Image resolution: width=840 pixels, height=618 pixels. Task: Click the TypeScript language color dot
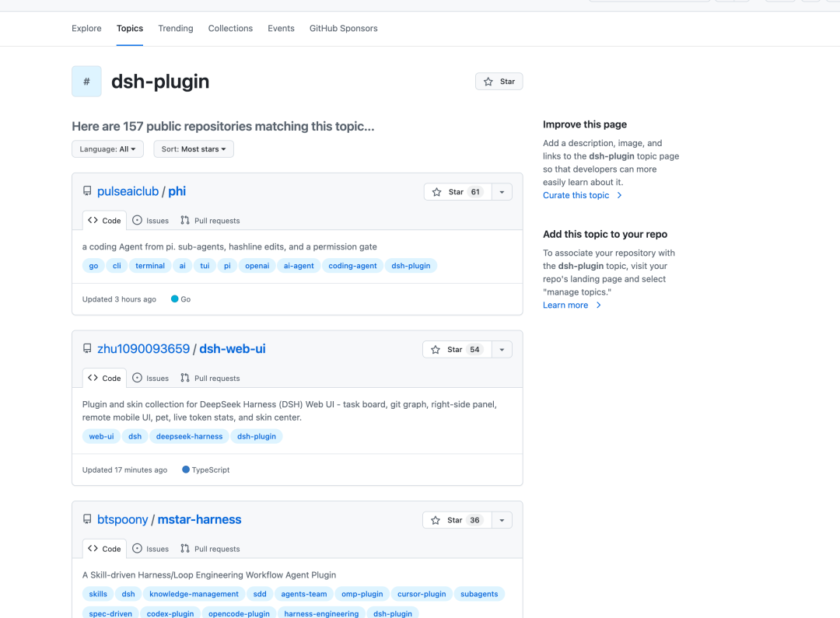click(186, 469)
